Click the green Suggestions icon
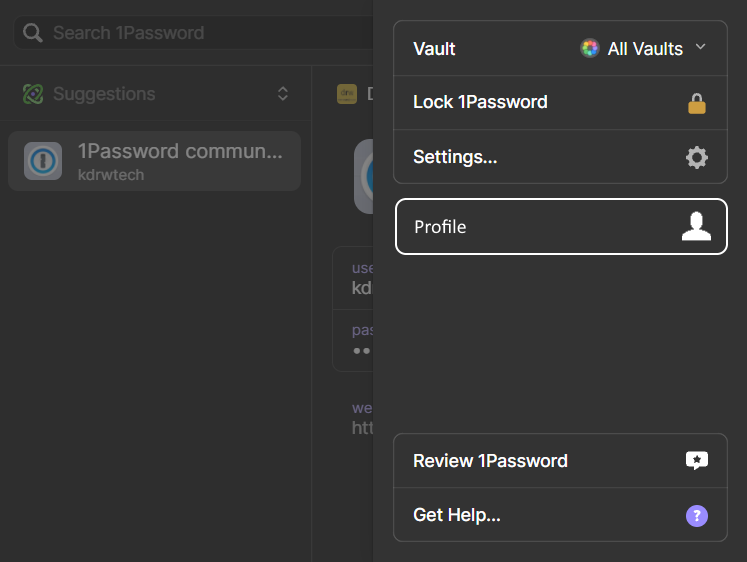 tap(33, 94)
